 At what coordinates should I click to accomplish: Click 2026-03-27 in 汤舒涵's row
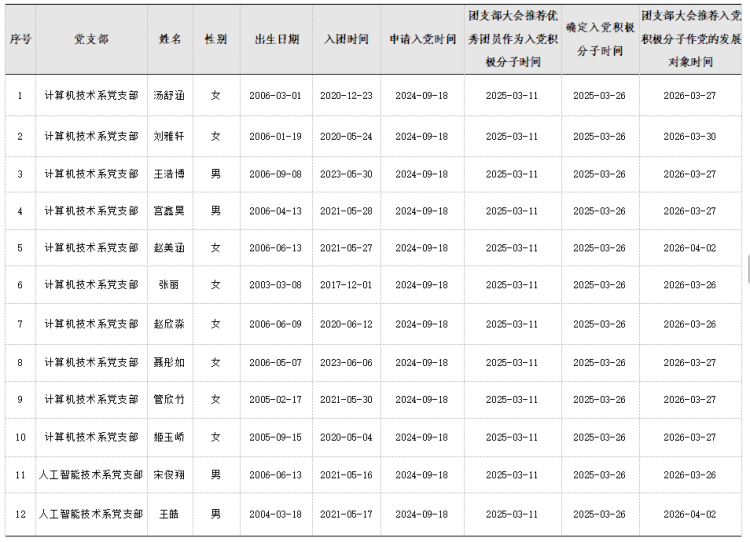(690, 96)
